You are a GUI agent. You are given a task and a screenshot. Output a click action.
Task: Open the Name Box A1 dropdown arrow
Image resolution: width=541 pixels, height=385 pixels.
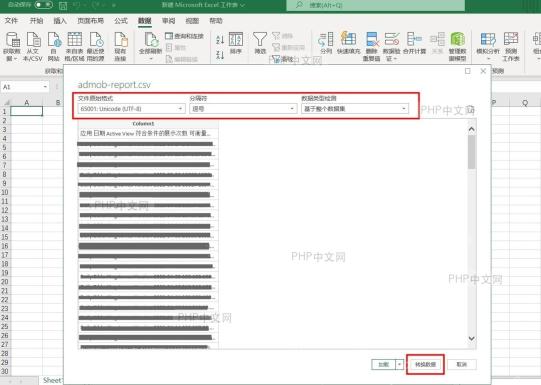[45, 87]
